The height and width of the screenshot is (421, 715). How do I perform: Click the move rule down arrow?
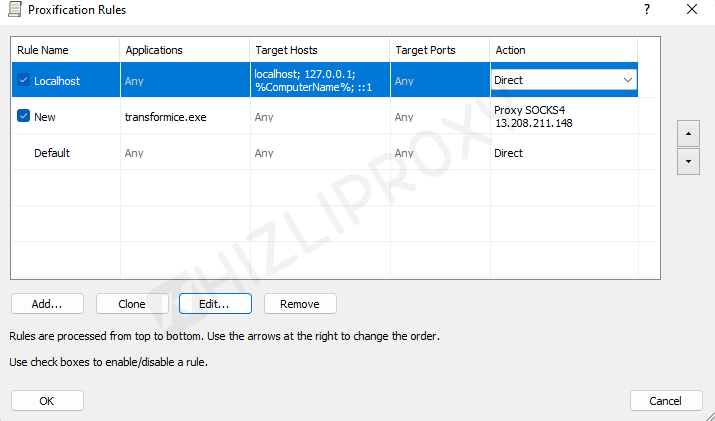687,161
